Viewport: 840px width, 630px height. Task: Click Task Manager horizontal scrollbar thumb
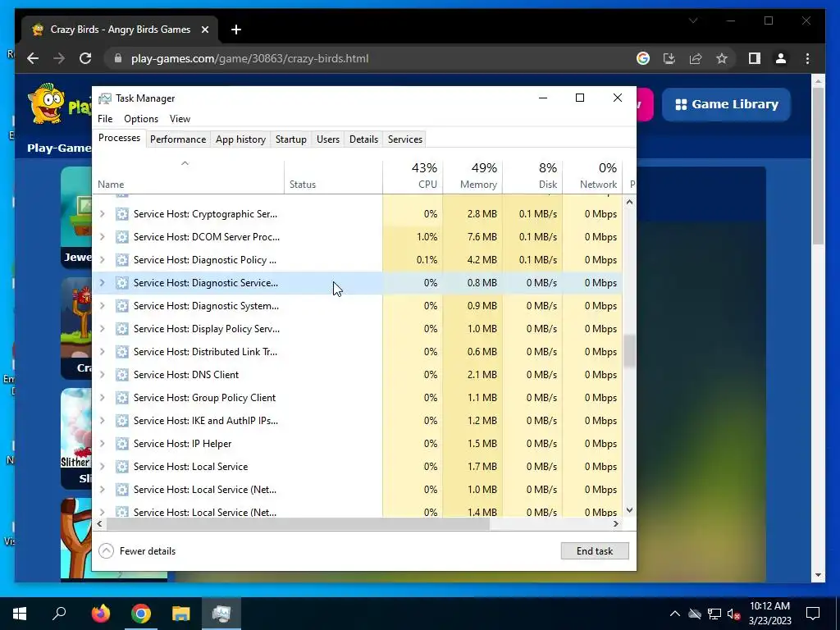coord(299,524)
